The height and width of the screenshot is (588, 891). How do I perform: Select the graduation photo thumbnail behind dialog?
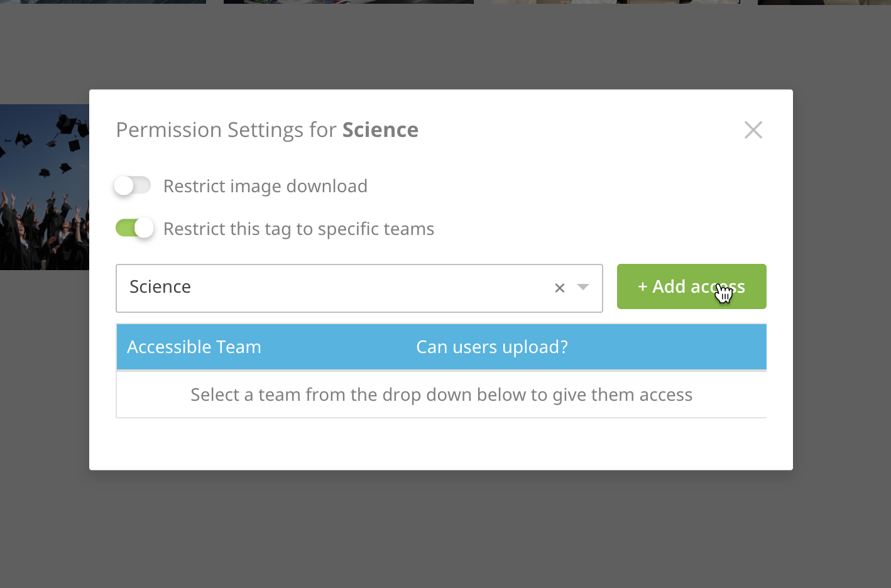tap(44, 187)
